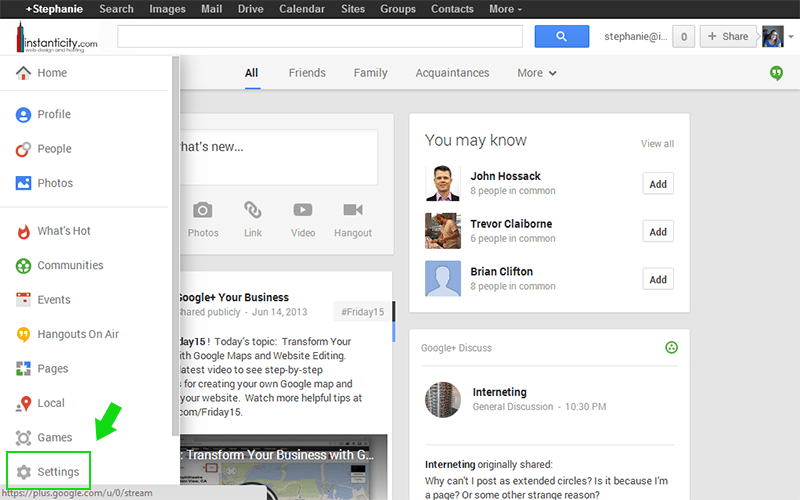Click John Hossack's profile photo
The width and height of the screenshot is (800, 500).
tap(442, 183)
